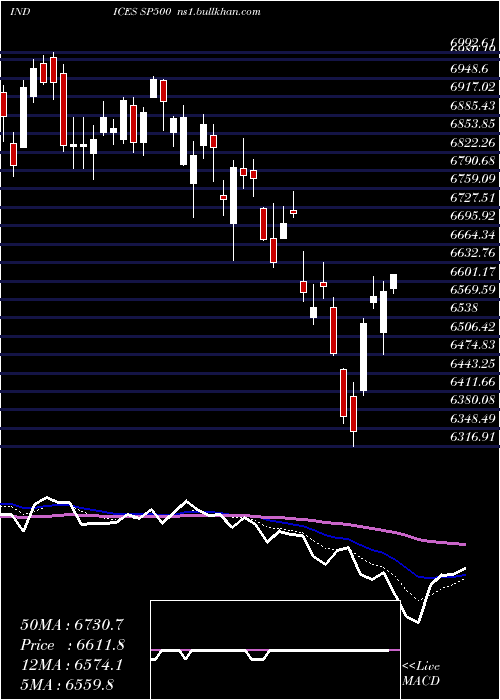This screenshot has height=700, width=500.
Task: Click the ns1.bullkhan.com header text
Action: pos(218,12)
